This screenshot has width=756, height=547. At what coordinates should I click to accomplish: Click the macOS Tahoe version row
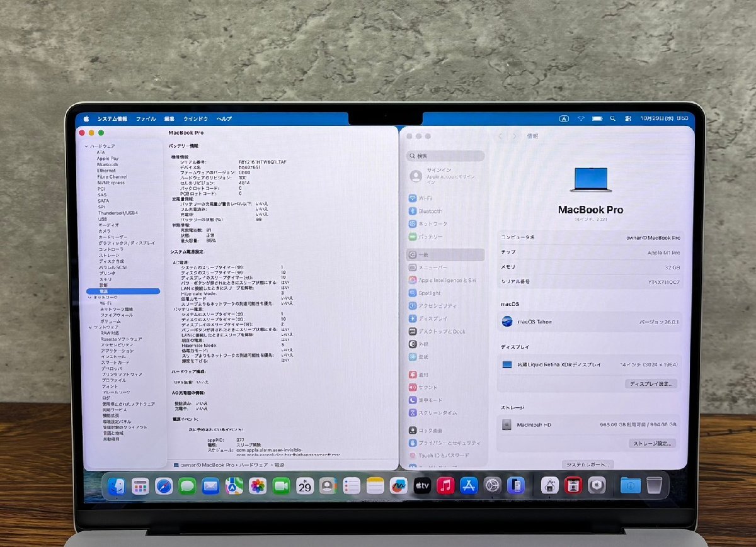[x=590, y=322]
